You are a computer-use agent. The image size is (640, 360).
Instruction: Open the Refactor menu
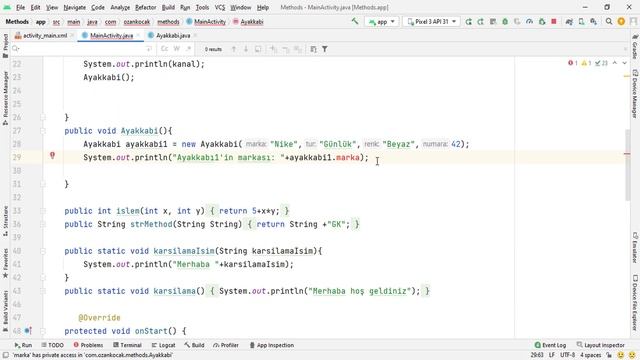(146, 7)
